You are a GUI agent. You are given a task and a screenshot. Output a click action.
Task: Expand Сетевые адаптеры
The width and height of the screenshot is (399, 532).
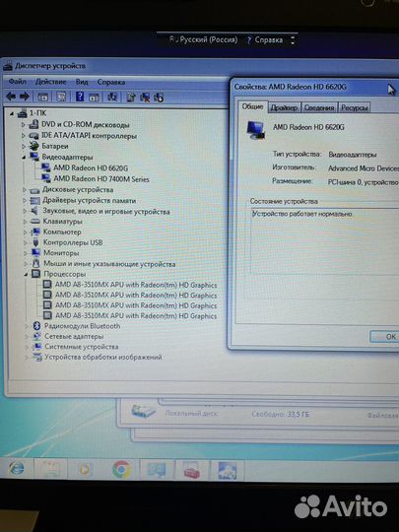click(27, 337)
